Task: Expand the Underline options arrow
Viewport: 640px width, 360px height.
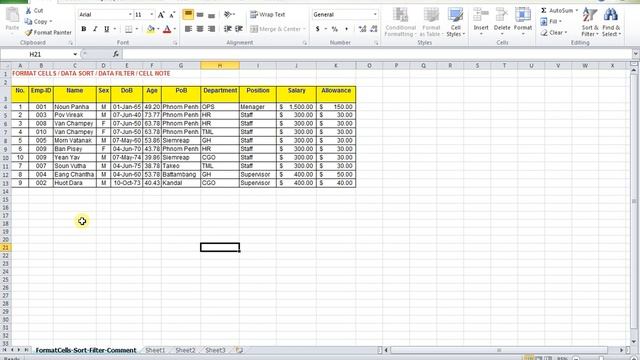Action: [115, 29]
